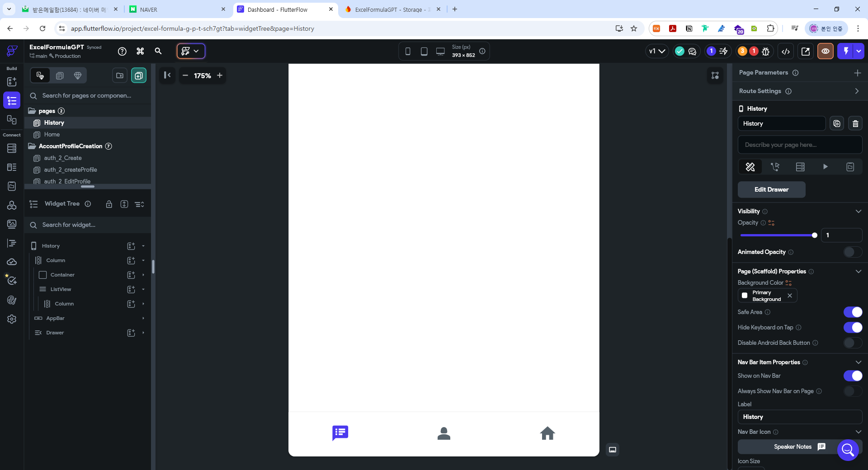Viewport: 868px width, 470px height.
Task: Click Preview app eye icon
Action: pos(826,51)
